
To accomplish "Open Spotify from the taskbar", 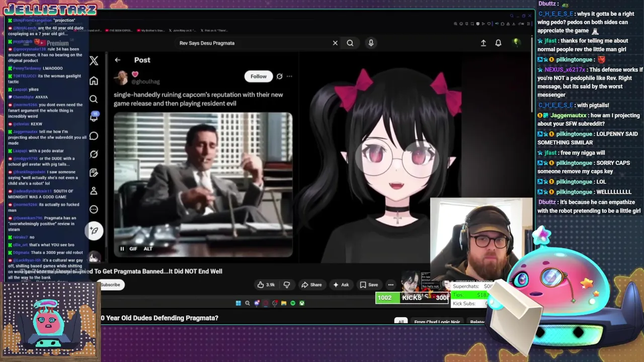I will pos(293,303).
